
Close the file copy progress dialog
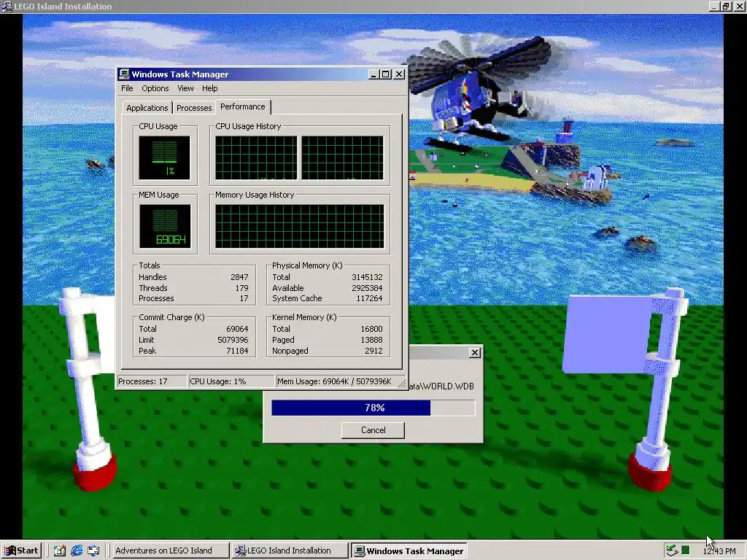(x=474, y=353)
